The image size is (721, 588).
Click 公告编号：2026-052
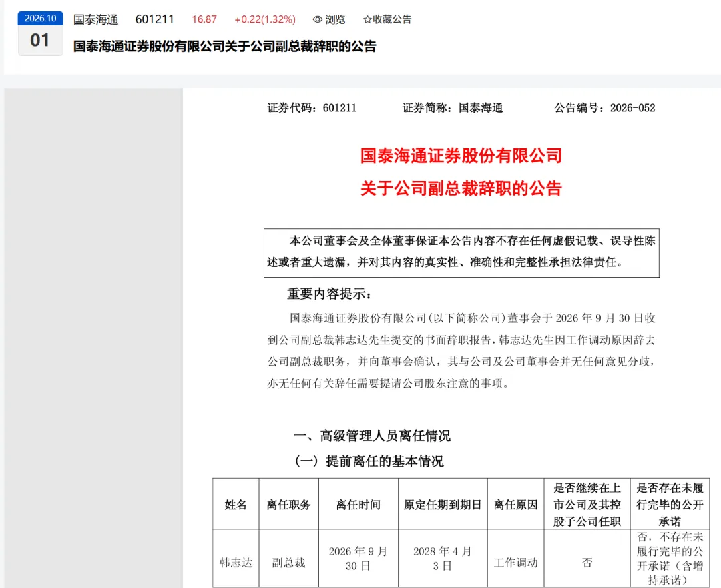coord(605,108)
